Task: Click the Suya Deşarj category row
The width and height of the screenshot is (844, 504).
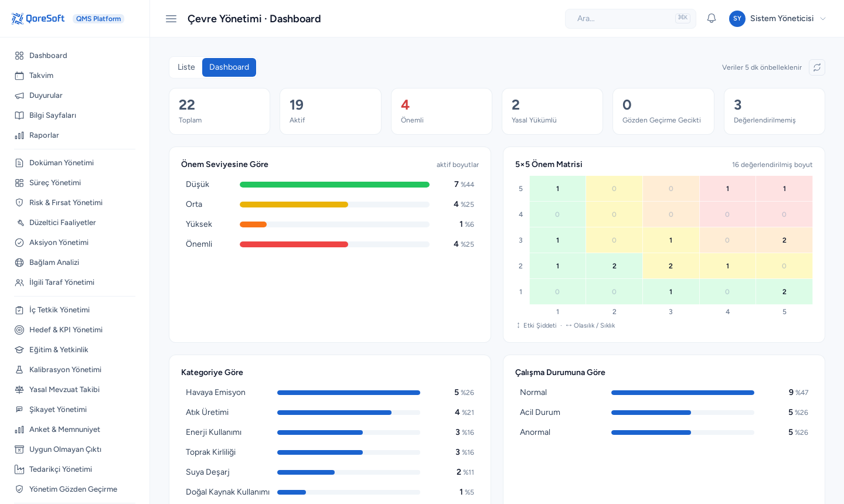Action: [x=330, y=472]
